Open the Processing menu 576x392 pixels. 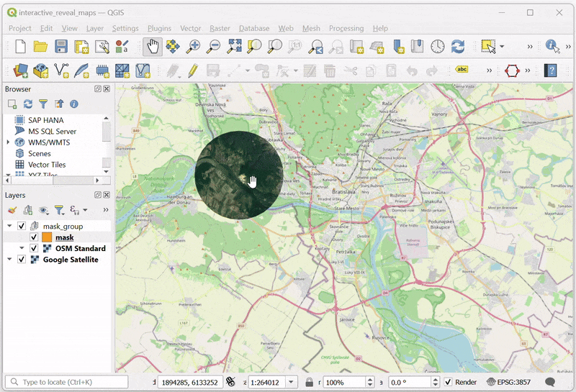click(x=346, y=28)
